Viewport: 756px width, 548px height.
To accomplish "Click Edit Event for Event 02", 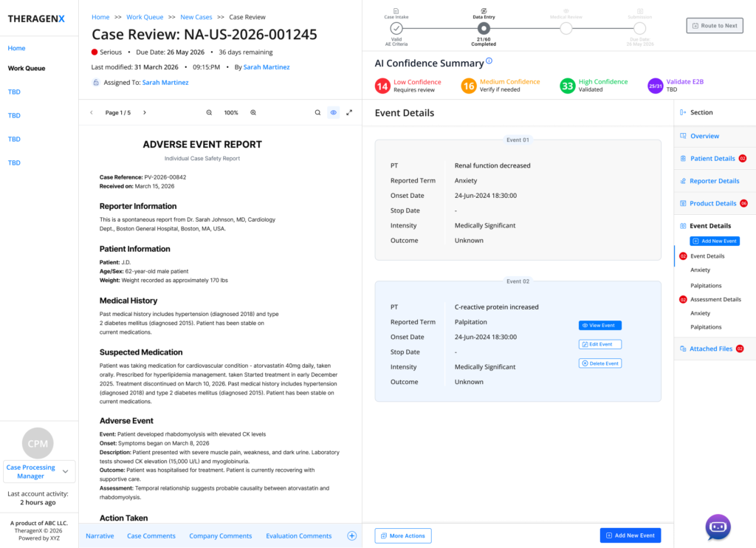I will pos(599,344).
